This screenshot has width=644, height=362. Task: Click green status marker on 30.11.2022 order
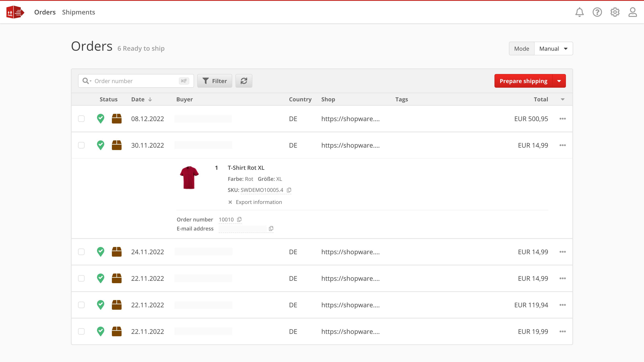[100, 145]
